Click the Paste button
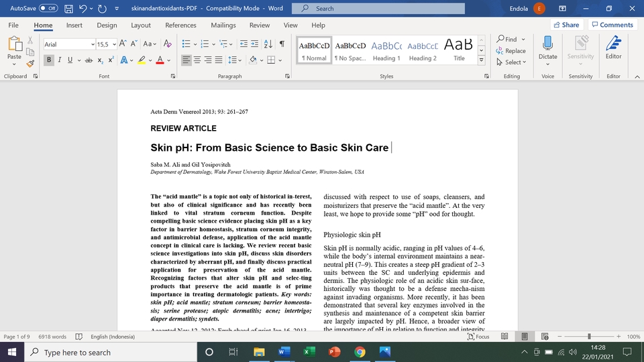Screen dimensions: 644x362 tap(14, 51)
